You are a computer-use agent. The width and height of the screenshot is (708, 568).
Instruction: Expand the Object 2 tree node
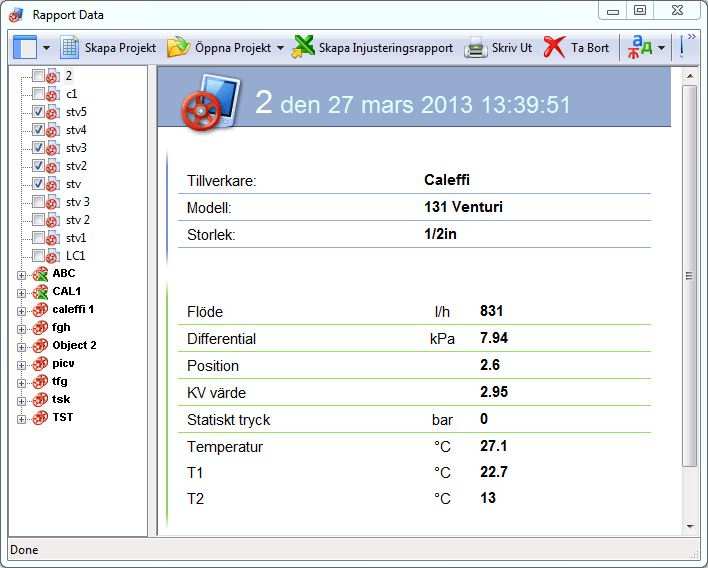tap(21, 347)
